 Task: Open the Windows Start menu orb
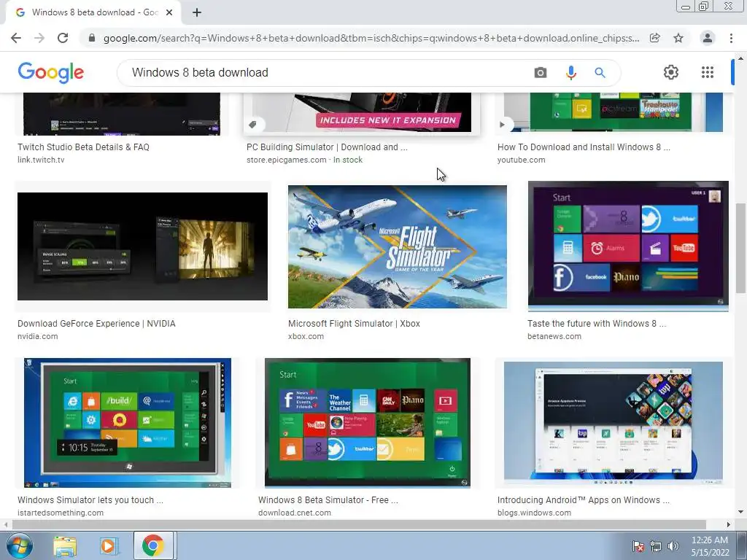point(20,545)
